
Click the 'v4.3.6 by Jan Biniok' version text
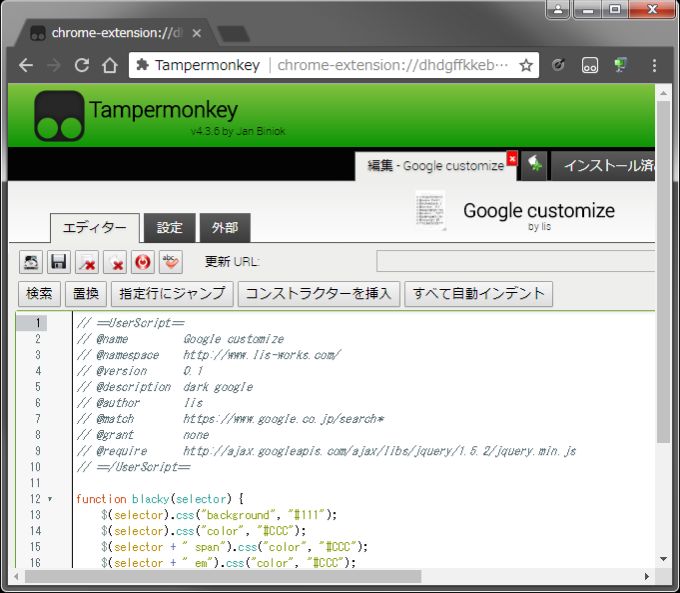tap(238, 131)
